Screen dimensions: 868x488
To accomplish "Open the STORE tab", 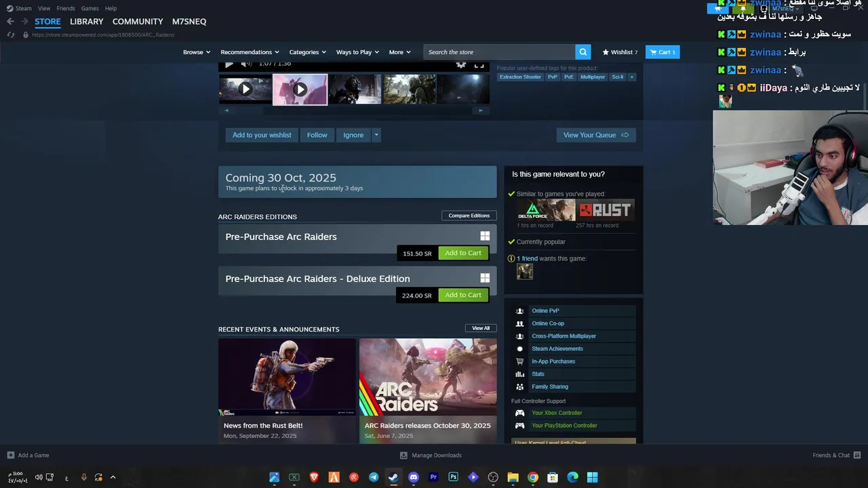I will coord(47,22).
